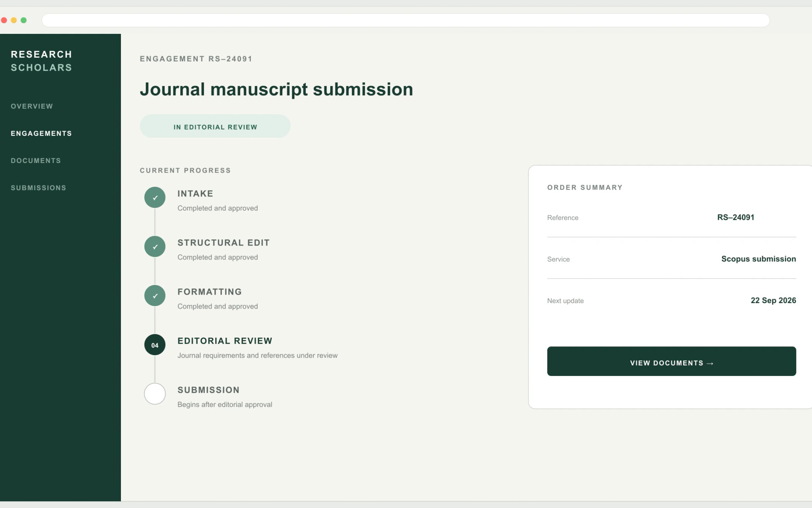
Task: Click the Engagement RS–24091 label
Action: 196,59
